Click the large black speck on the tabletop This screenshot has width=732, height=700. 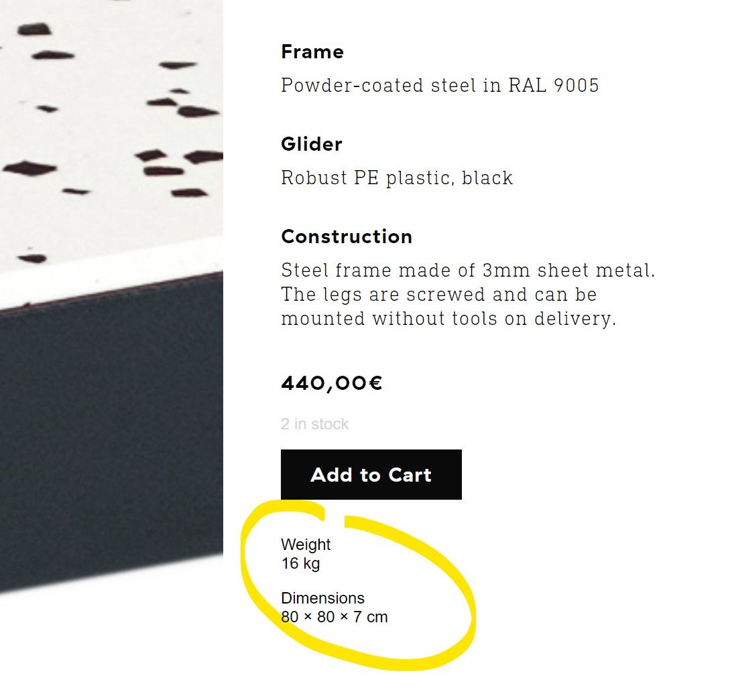point(30,167)
